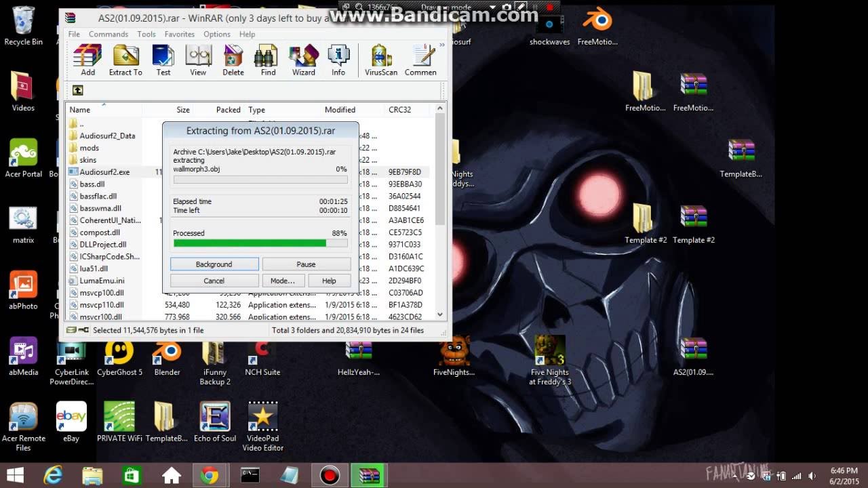Click the Info toolbar icon in WinRAR

tap(338, 60)
